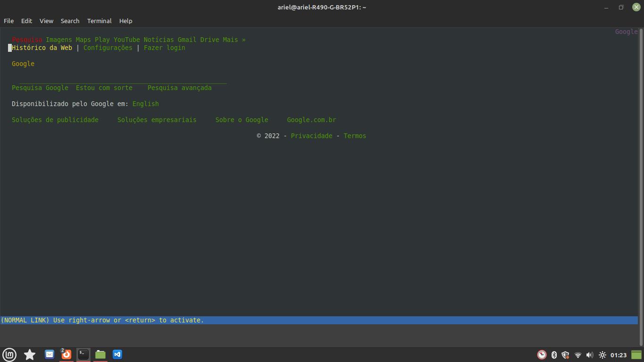Follow the Gmail link
The width and height of the screenshot is (644, 362).
[x=187, y=40]
